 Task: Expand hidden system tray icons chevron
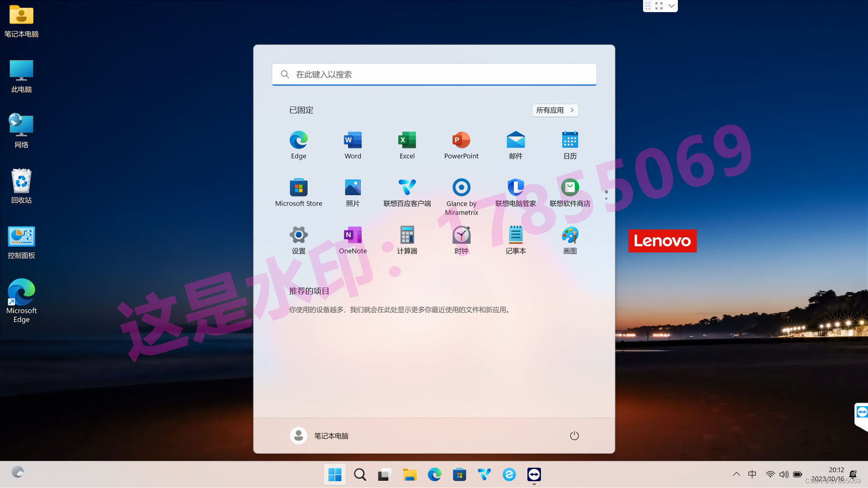pyautogui.click(x=736, y=474)
